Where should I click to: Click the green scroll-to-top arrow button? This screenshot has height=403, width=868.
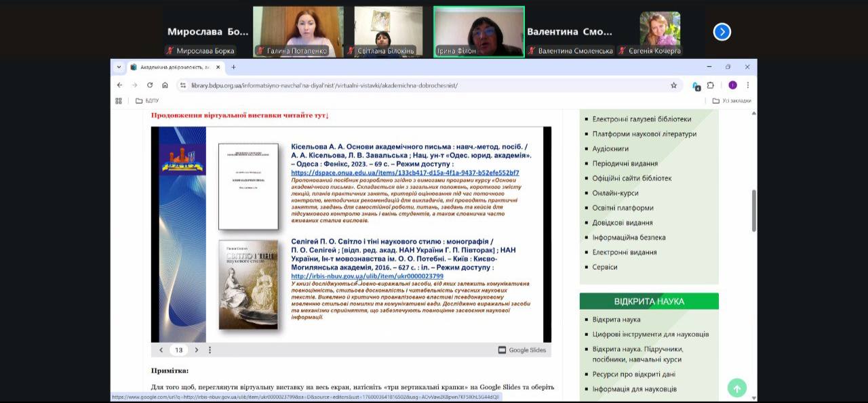coord(736,388)
